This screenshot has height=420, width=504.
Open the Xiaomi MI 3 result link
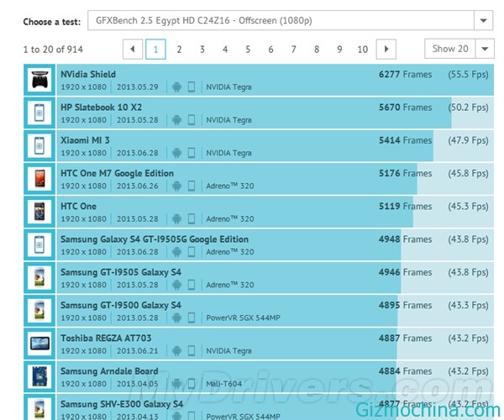tap(85, 140)
